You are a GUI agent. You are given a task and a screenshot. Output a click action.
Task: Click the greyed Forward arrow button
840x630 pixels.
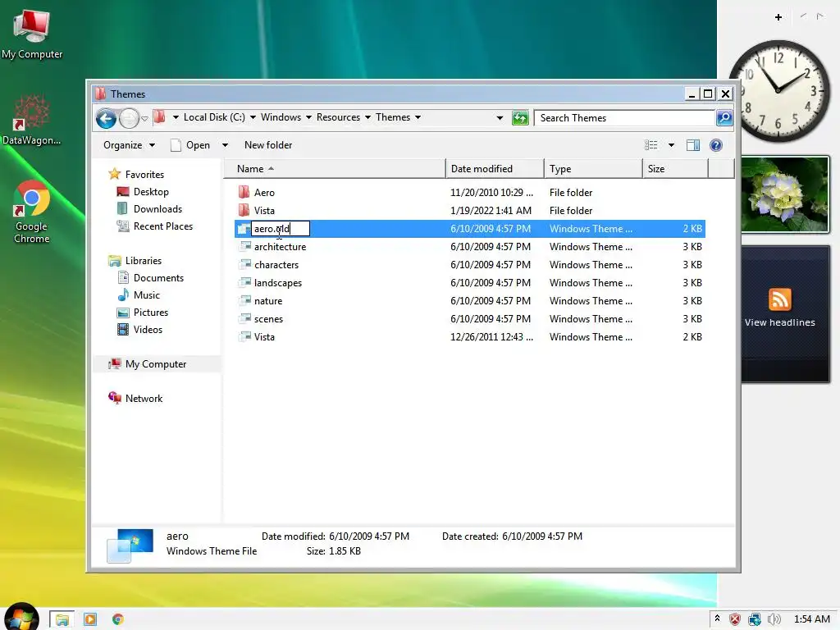(x=129, y=118)
